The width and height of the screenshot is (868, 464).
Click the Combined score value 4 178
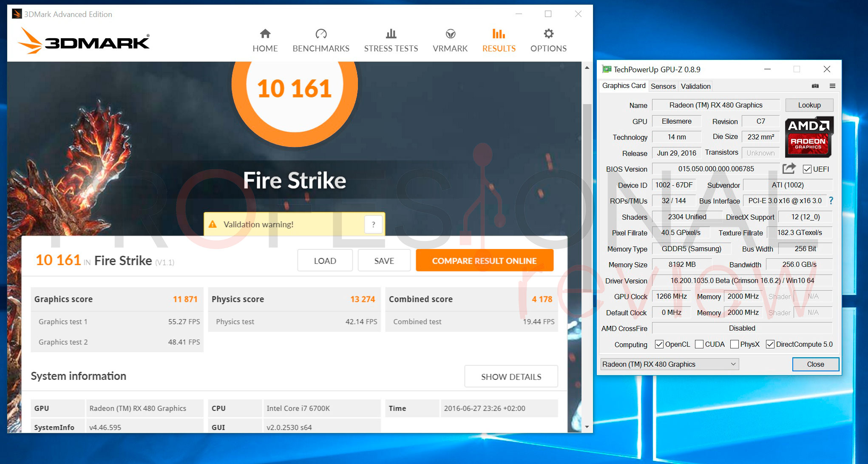(x=542, y=299)
